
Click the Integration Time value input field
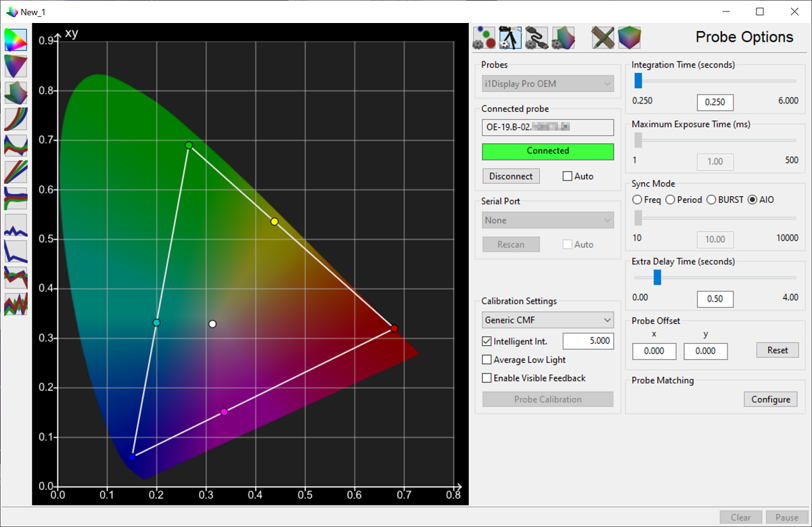tap(715, 102)
